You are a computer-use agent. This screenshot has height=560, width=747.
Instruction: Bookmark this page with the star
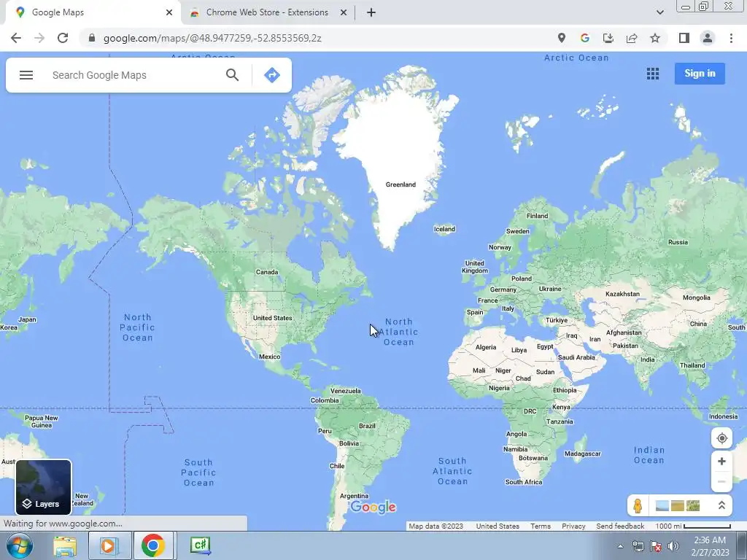pyautogui.click(x=655, y=38)
